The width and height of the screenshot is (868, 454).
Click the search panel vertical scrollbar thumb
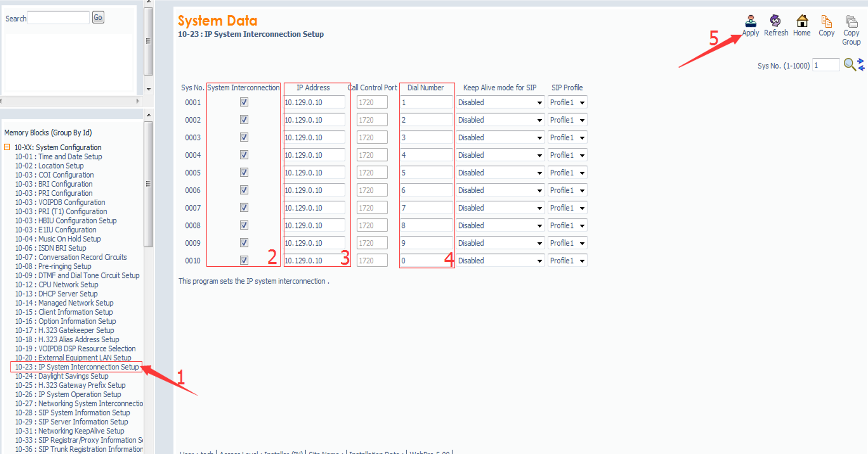pyautogui.click(x=148, y=41)
